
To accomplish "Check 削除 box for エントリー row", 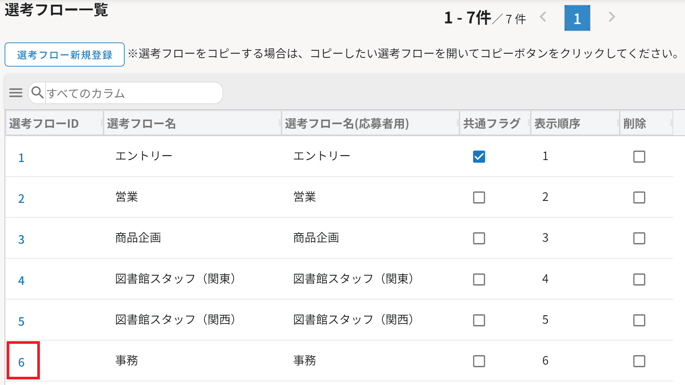I will click(639, 156).
